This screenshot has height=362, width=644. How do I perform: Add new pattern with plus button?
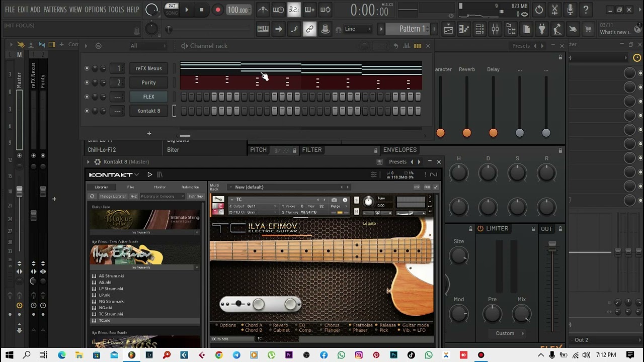(434, 29)
